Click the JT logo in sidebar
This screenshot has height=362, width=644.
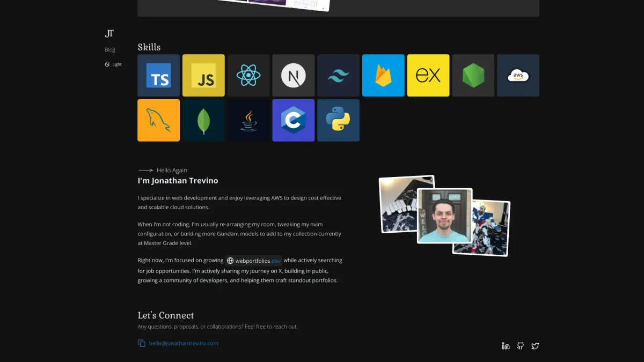109,33
